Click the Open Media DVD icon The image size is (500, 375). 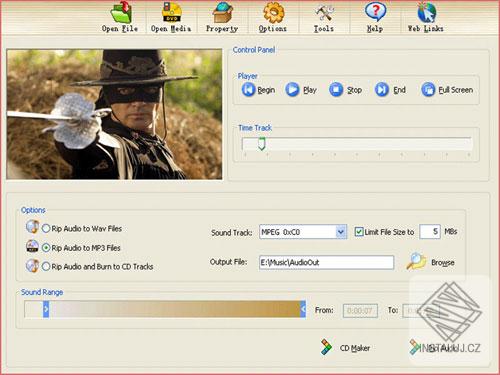(171, 12)
